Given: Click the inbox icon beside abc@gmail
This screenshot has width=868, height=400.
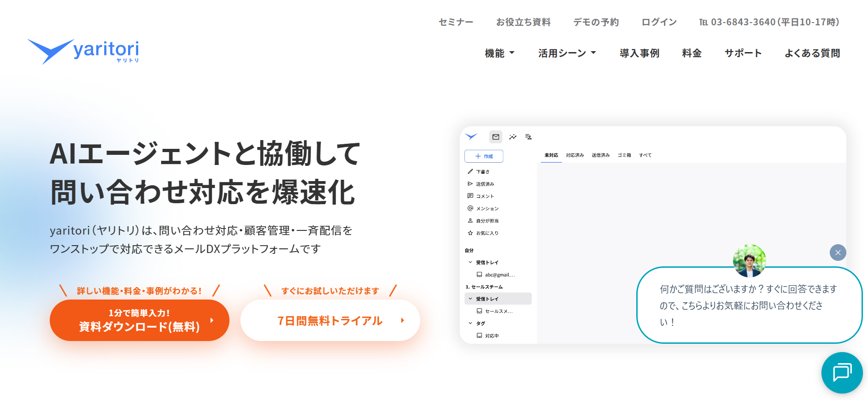Looking at the screenshot, I should pos(479,274).
